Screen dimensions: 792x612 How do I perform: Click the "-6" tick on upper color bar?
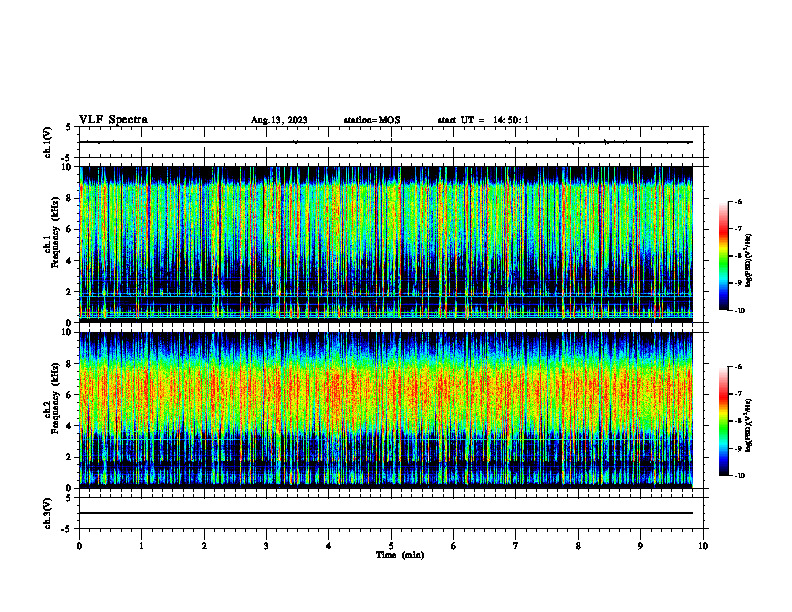pos(739,201)
